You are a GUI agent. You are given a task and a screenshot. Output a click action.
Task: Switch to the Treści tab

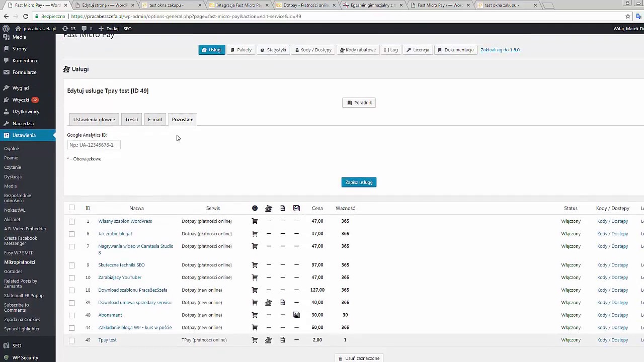[131, 120]
